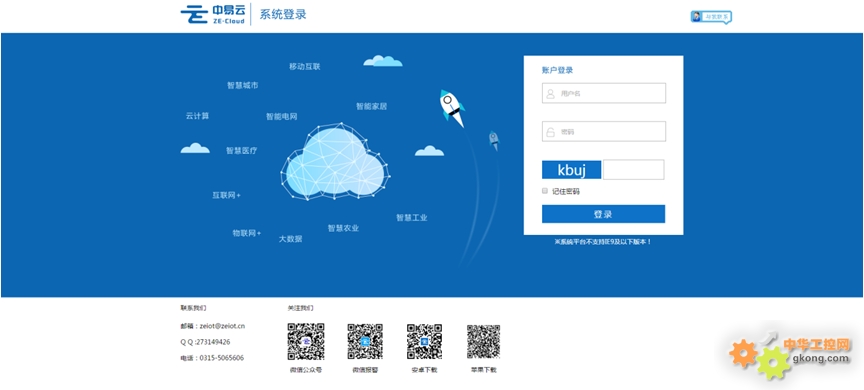Toggle the remember password checkbox

[545, 191]
